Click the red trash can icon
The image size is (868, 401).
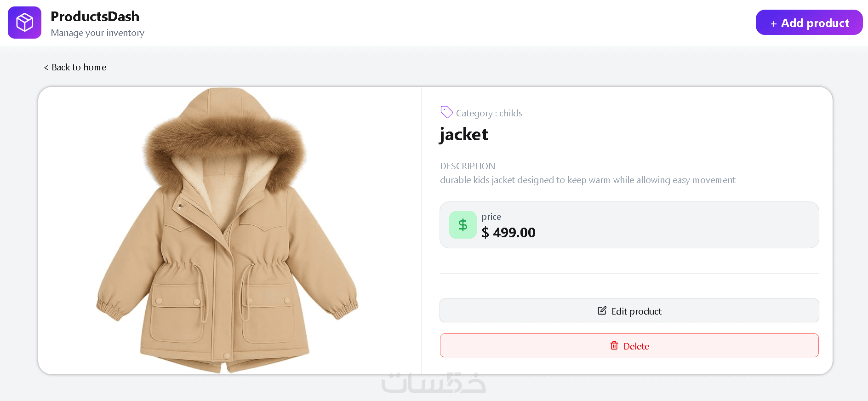[x=614, y=345]
